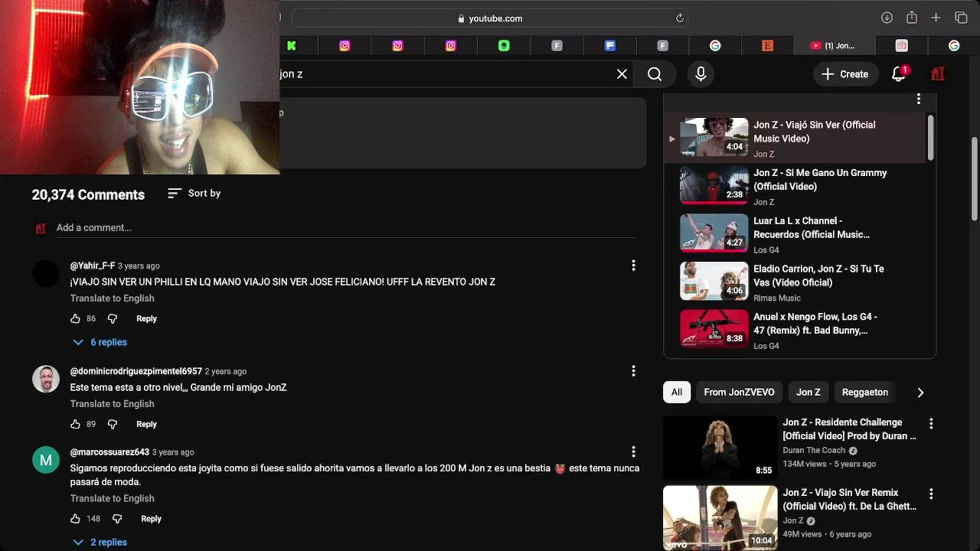Reply to @Yahir_F-F's comment

pos(146,318)
